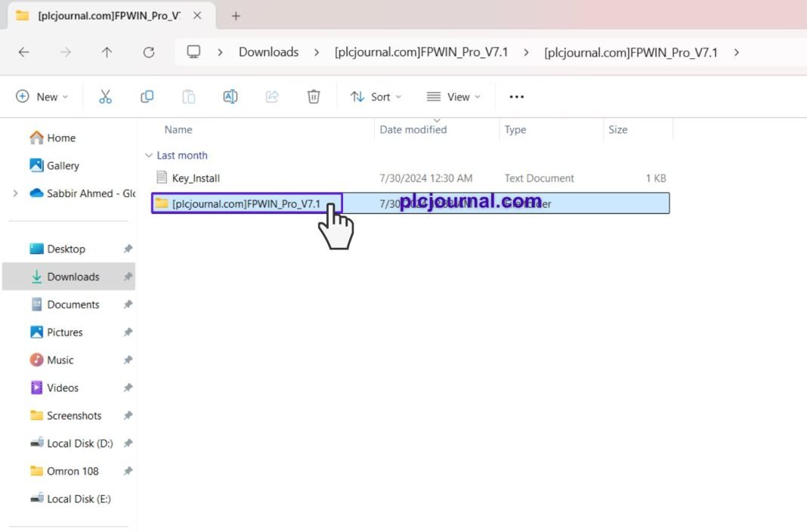Open Music in the sidebar
Image resolution: width=807 pixels, height=532 pixels.
(51, 360)
